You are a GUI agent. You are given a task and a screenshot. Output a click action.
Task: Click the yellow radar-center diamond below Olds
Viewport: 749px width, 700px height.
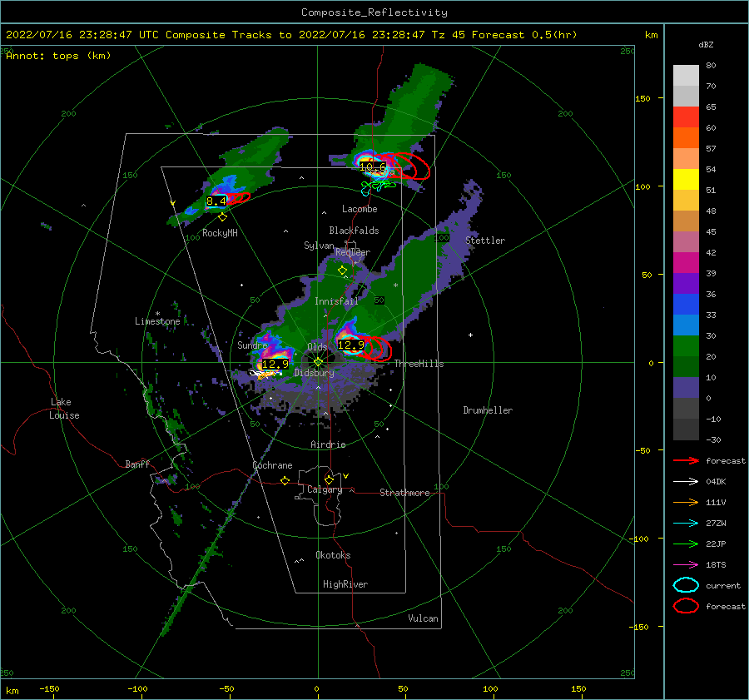click(318, 362)
